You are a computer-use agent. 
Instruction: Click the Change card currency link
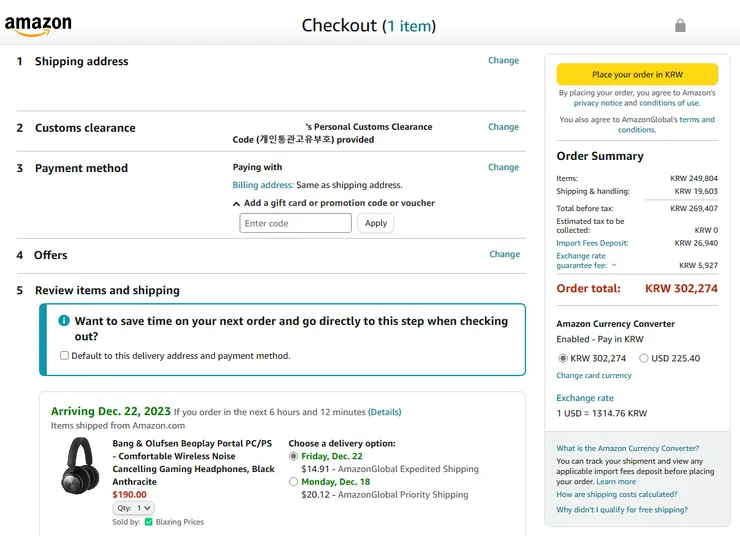coord(594,376)
